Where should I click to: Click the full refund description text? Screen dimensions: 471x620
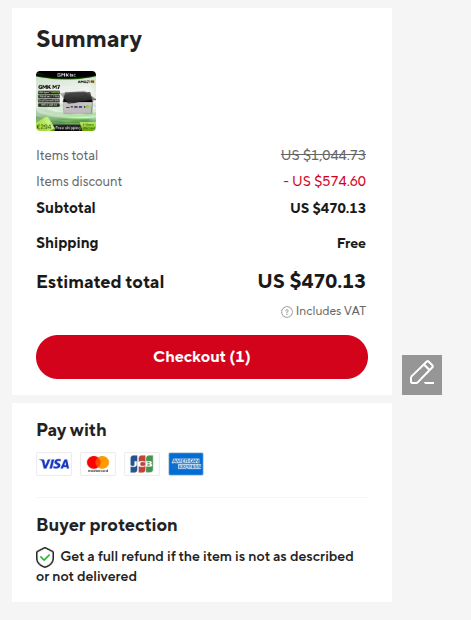pyautogui.click(x=195, y=566)
